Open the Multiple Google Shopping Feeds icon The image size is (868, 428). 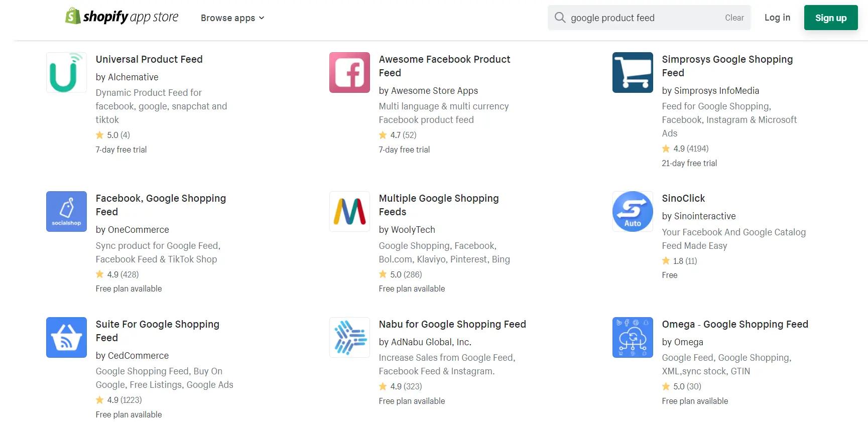tap(349, 212)
